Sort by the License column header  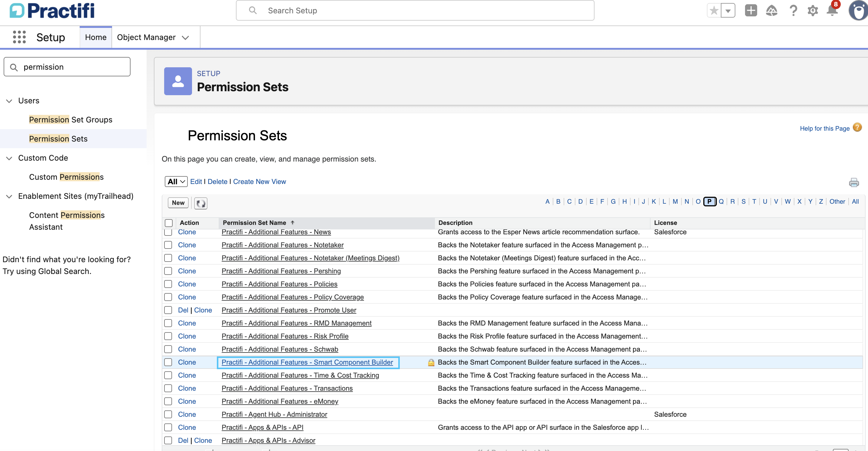tap(665, 223)
